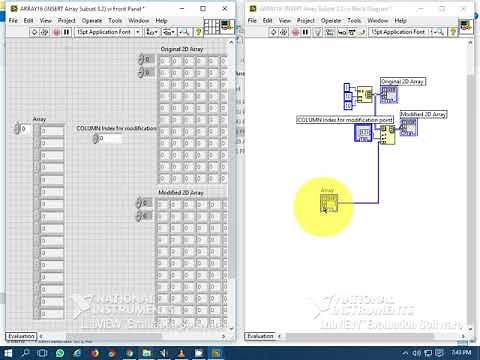Image resolution: width=480 pixels, height=360 pixels.
Task: Click Evaluation label in Block Diagram
Action: pyautogui.click(x=260, y=336)
